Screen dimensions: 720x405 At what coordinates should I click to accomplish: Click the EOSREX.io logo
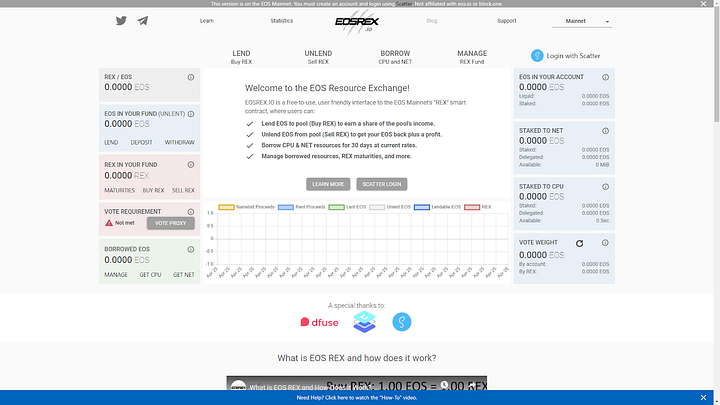click(x=357, y=22)
